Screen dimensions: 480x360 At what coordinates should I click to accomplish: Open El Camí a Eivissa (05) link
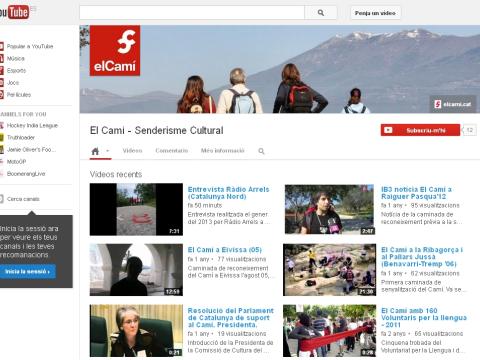(225, 250)
